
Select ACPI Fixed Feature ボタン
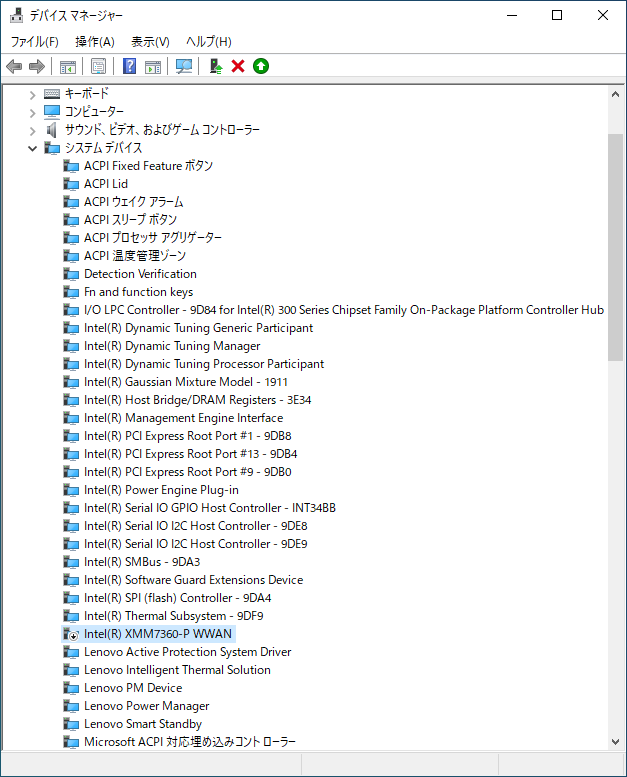[x=148, y=166]
